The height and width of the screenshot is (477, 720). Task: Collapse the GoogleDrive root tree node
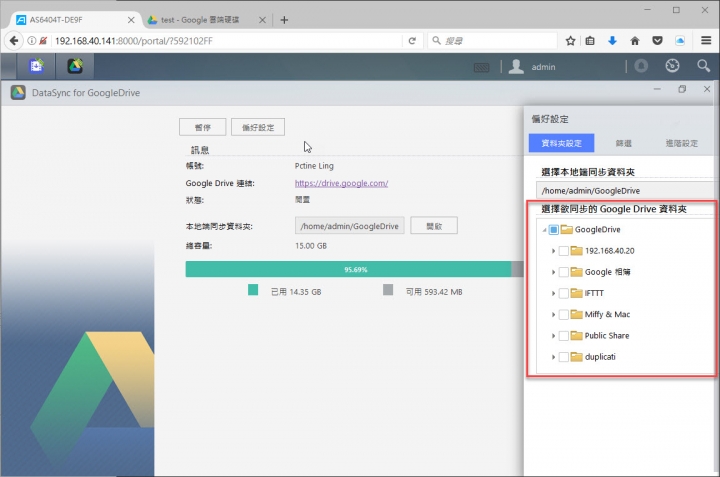544,230
